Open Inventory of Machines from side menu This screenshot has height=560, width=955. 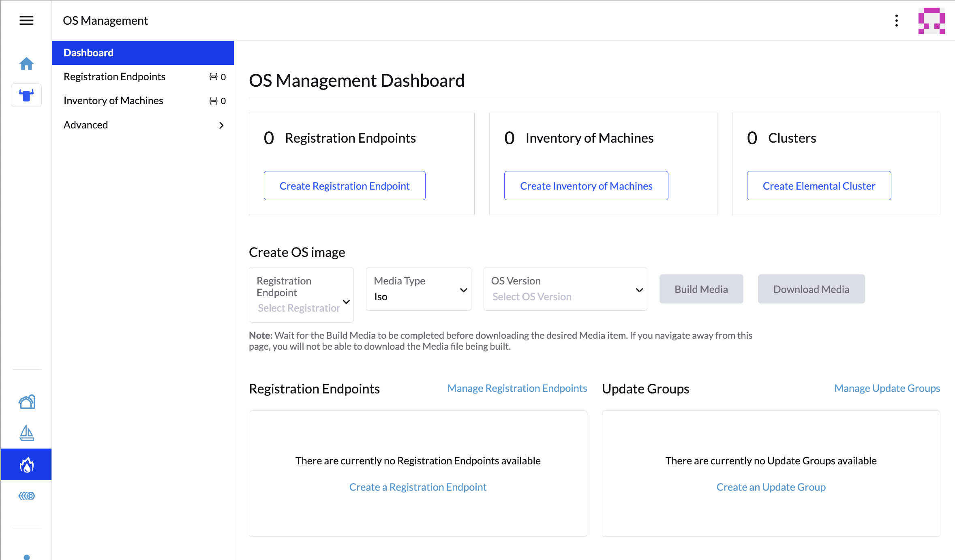point(113,100)
